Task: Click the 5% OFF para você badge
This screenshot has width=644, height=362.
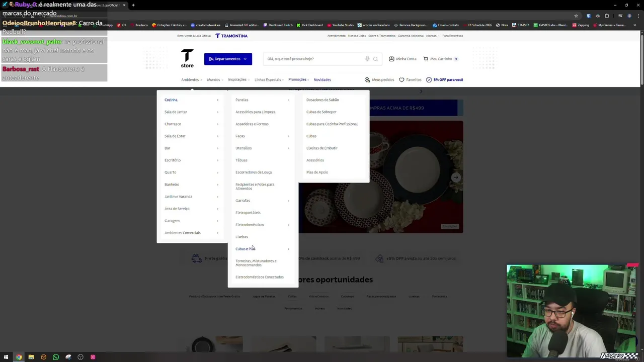Action: 445,79
